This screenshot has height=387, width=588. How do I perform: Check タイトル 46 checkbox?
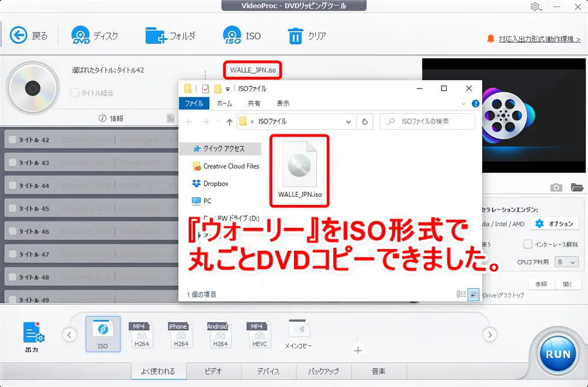pyautogui.click(x=12, y=231)
